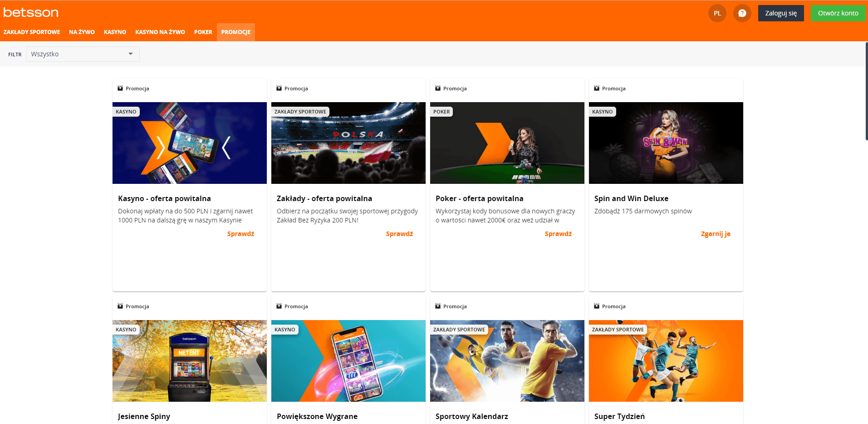Select the KASYNO badge on Spin and Win Deluxe
868x424 pixels.
[602, 111]
